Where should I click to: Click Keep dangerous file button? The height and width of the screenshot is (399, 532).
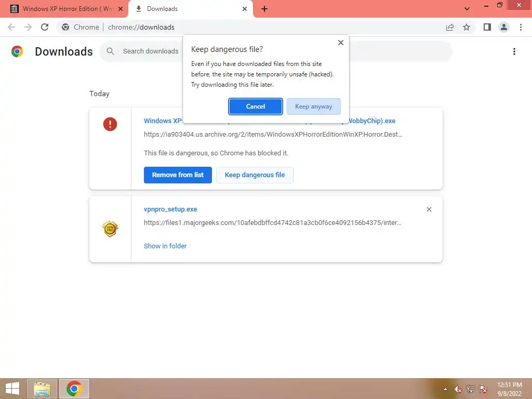[255, 175]
